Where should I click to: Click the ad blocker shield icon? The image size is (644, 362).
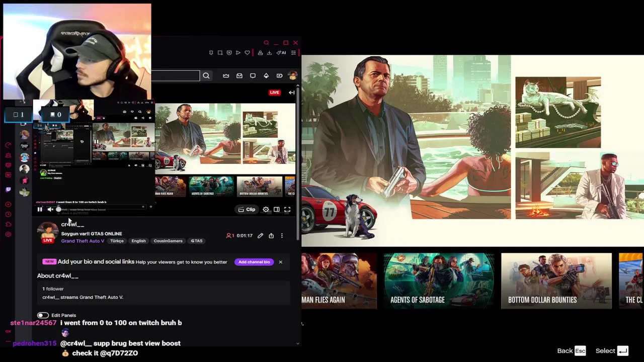point(229,53)
